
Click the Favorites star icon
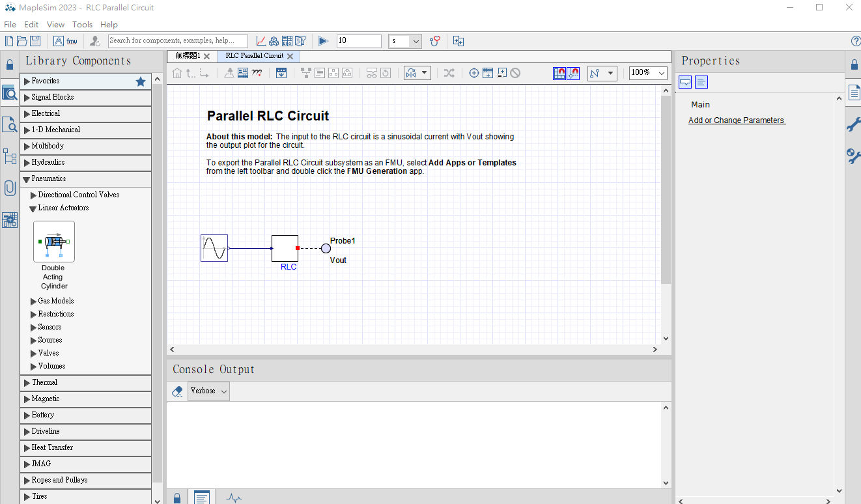click(x=141, y=81)
